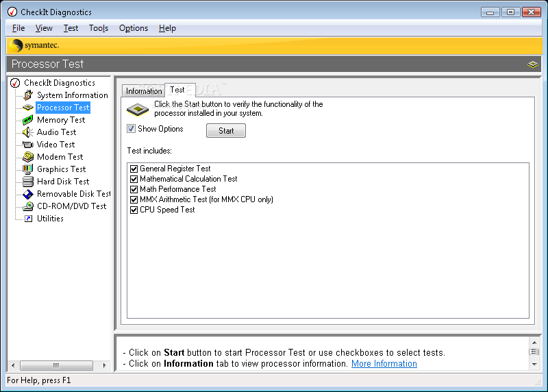Viewport: 548px width, 392px height.
Task: Toggle the Show Options checkbox
Action: point(131,129)
